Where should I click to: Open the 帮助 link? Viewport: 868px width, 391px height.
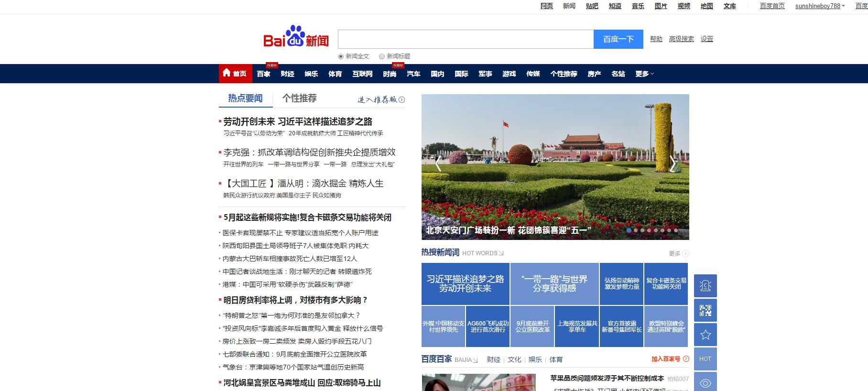(656, 39)
